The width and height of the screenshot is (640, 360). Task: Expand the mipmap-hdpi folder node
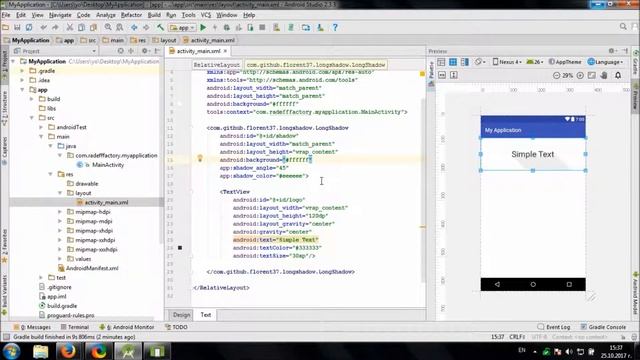(x=60, y=212)
